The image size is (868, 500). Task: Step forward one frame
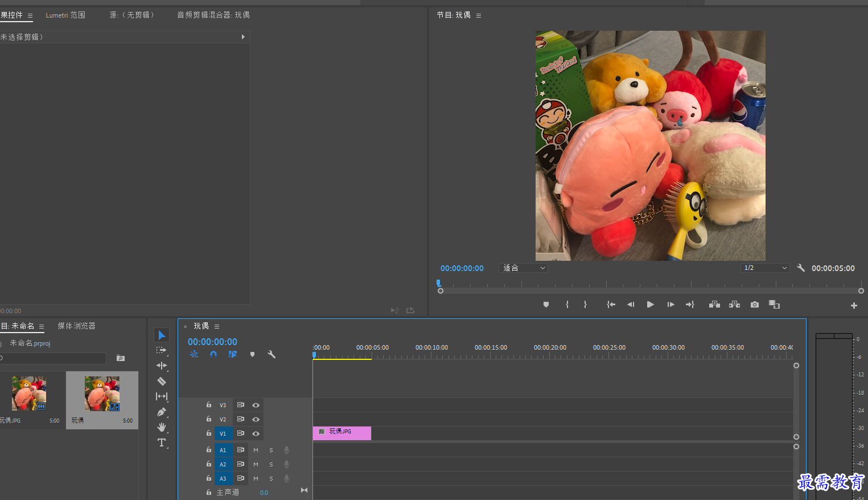(x=670, y=305)
